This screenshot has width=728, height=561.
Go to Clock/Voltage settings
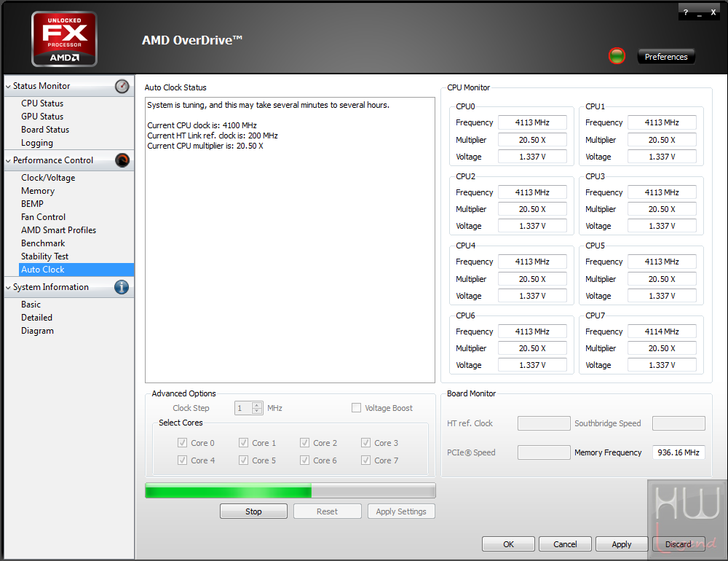(x=48, y=178)
